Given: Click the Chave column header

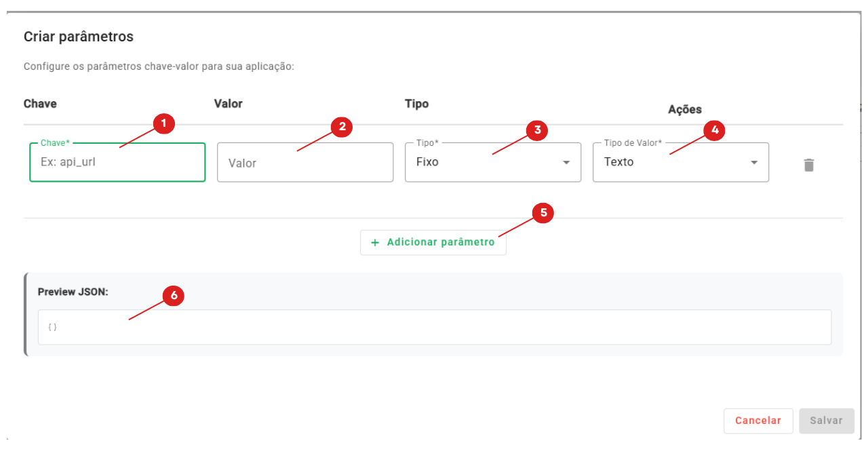Looking at the screenshot, I should (40, 104).
